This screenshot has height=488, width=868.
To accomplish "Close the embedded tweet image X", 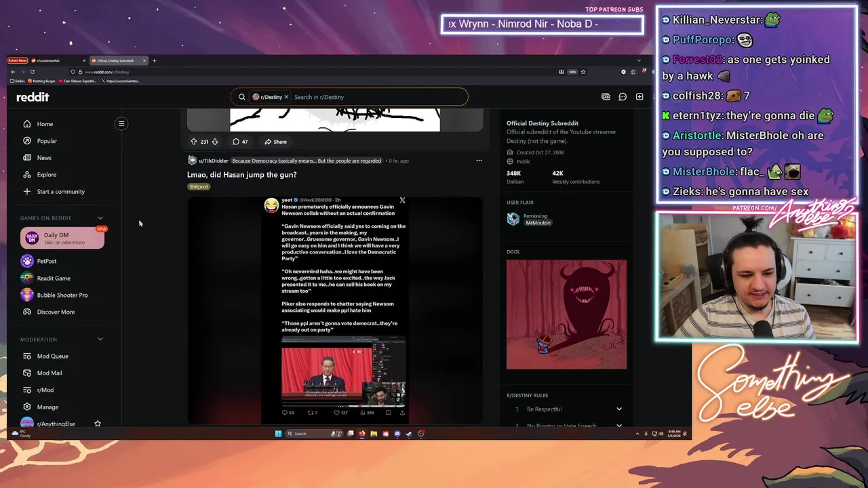I will tap(402, 200).
